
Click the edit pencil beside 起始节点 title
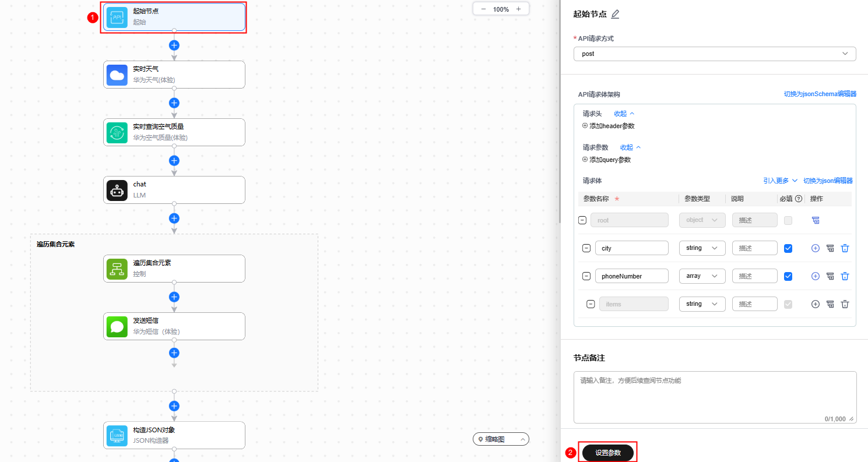point(615,14)
